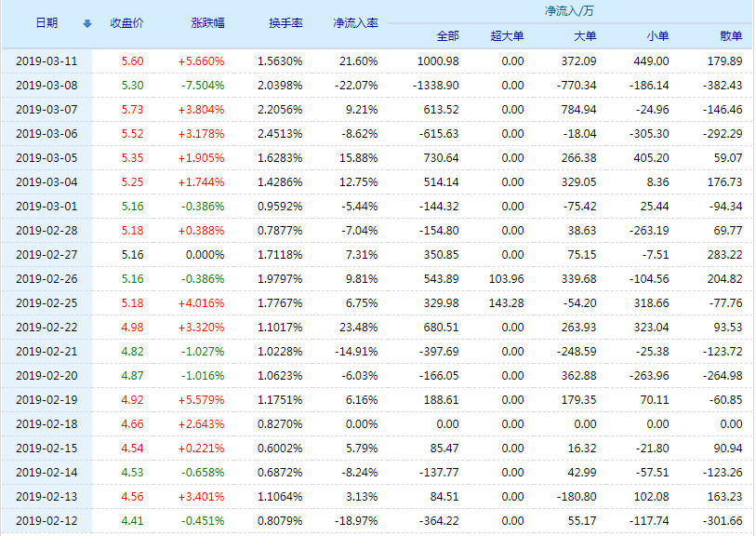This screenshot has width=756, height=536.
Task: Select the 全部 sub-column header
Action: coord(447,36)
